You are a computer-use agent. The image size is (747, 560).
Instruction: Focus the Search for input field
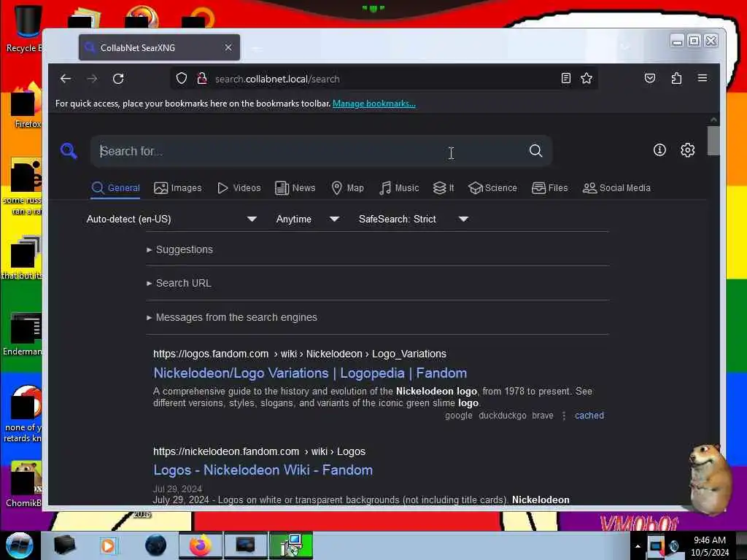tap(309, 151)
